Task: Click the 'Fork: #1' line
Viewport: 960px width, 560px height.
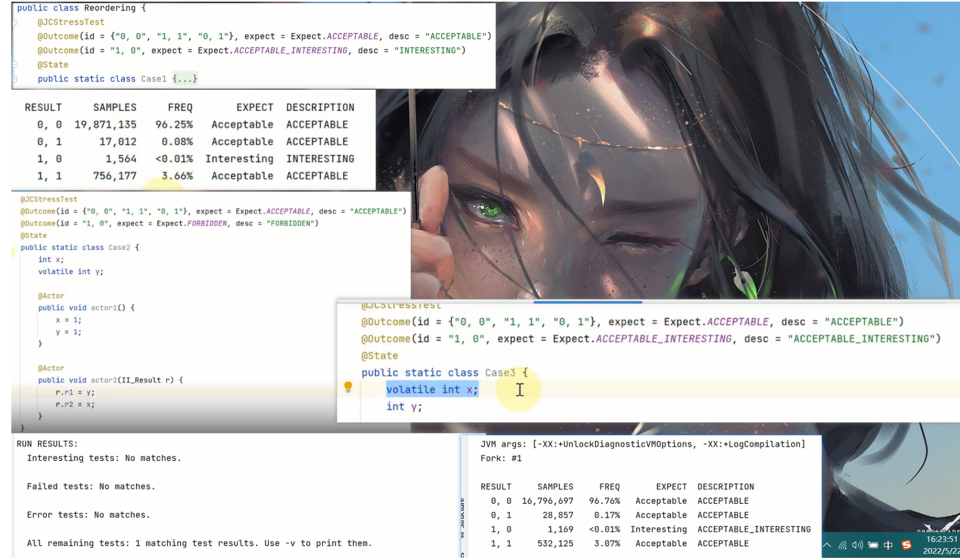Action: [x=501, y=458]
